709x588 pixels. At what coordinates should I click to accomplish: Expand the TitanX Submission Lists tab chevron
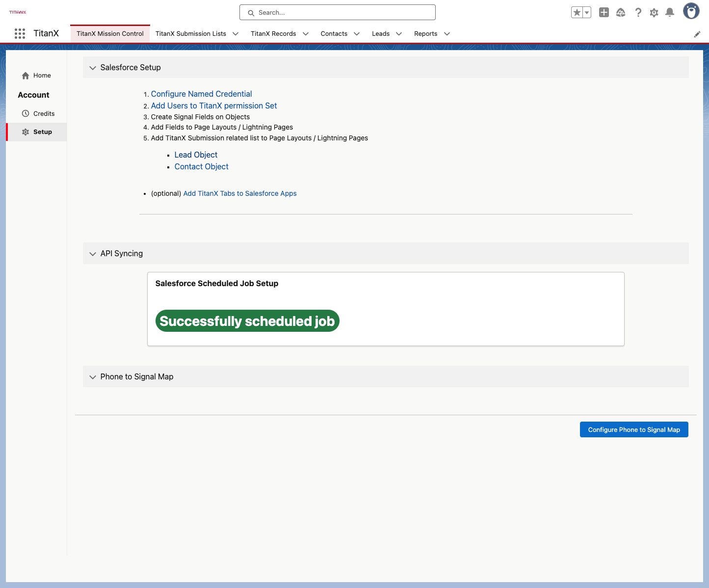[236, 34]
